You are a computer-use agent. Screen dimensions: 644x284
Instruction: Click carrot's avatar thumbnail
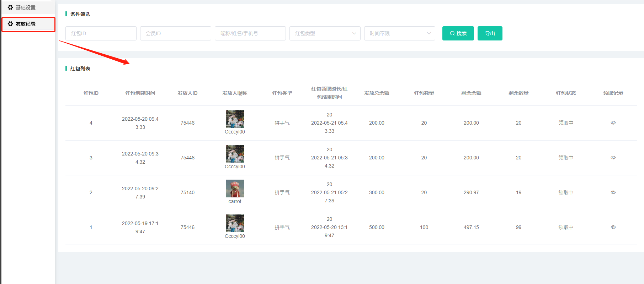pyautogui.click(x=235, y=189)
